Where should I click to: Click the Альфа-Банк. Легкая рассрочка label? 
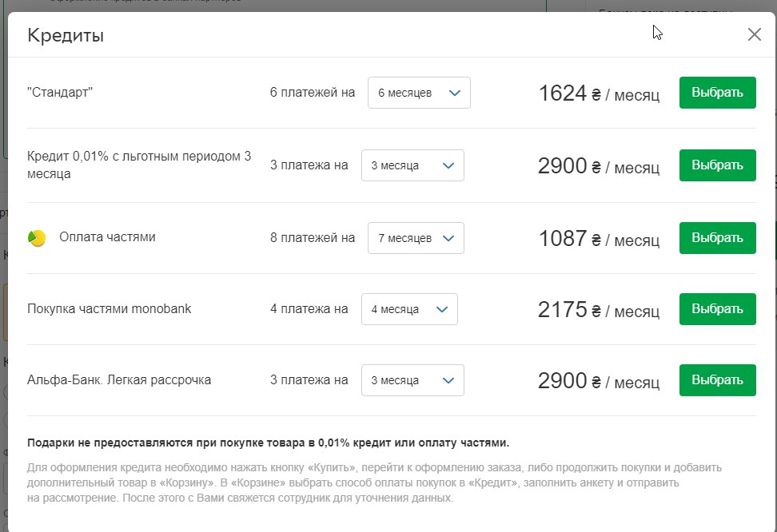[119, 380]
